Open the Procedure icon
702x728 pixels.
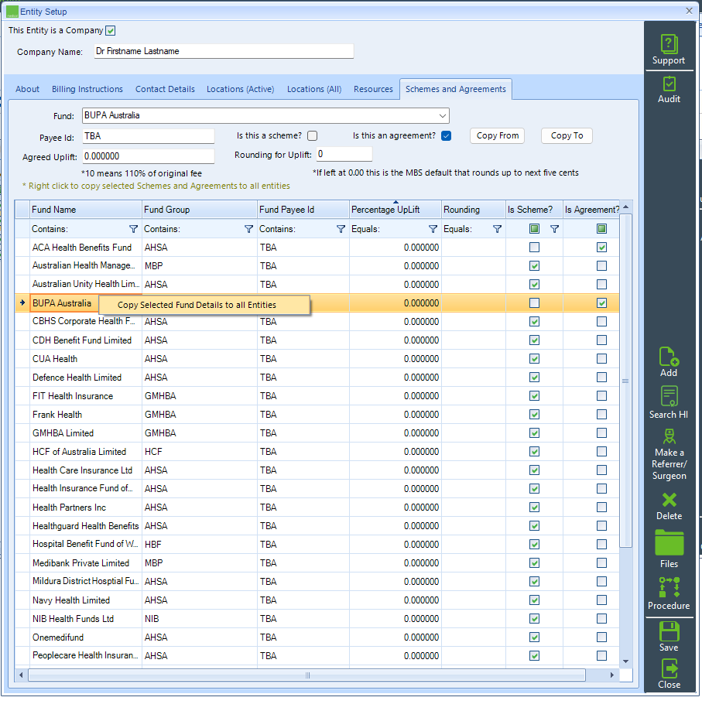pyautogui.click(x=669, y=587)
